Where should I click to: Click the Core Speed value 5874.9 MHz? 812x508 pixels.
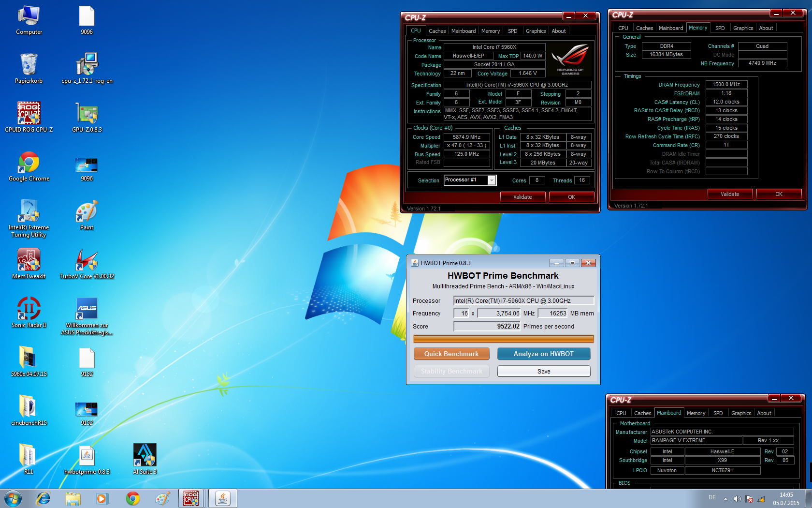click(466, 137)
